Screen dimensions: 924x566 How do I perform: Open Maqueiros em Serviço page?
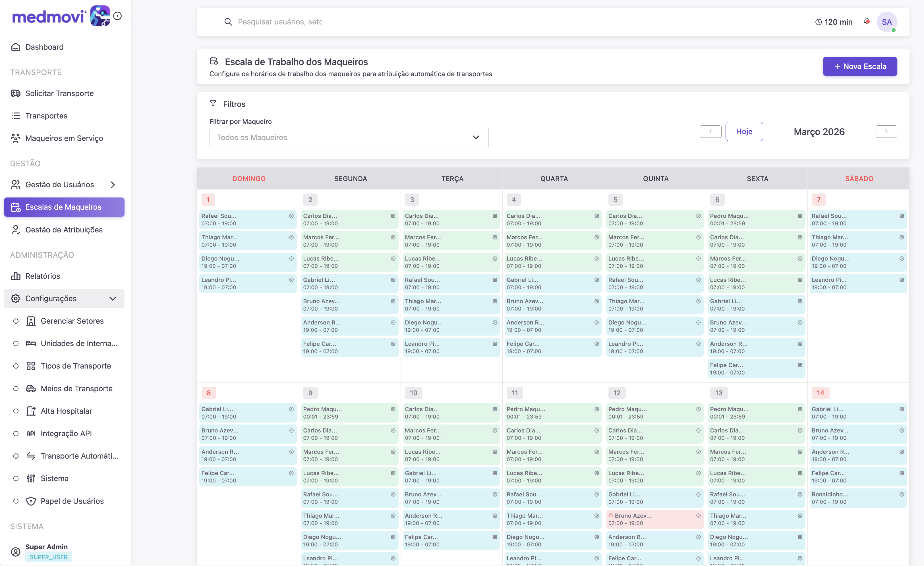tap(64, 138)
